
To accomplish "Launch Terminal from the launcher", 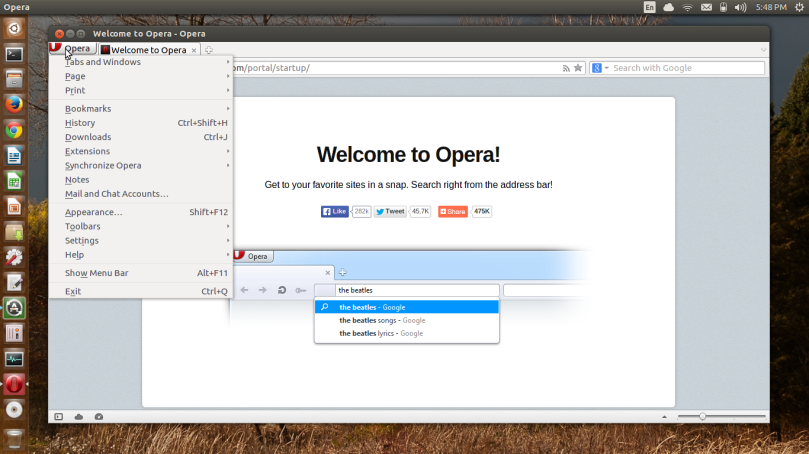I will click(14, 54).
